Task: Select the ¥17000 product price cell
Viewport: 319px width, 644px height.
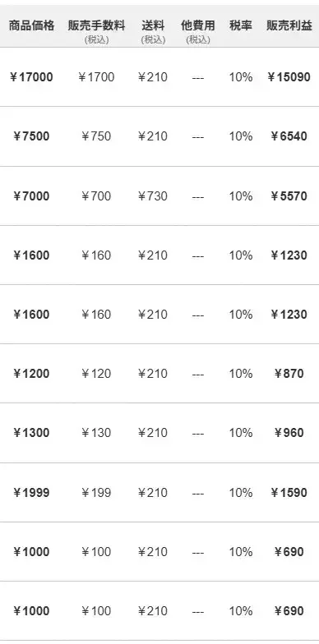Action: click(x=31, y=77)
